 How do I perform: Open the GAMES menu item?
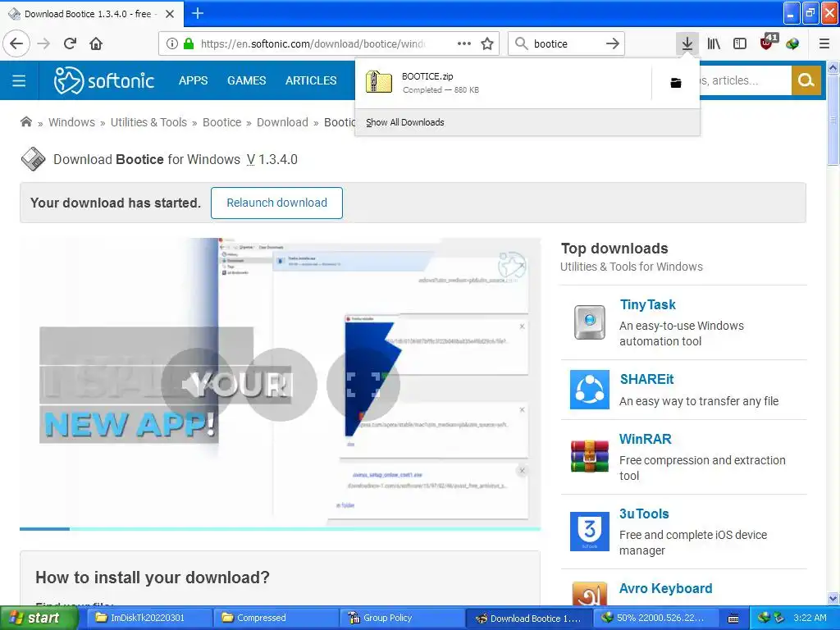(246, 80)
